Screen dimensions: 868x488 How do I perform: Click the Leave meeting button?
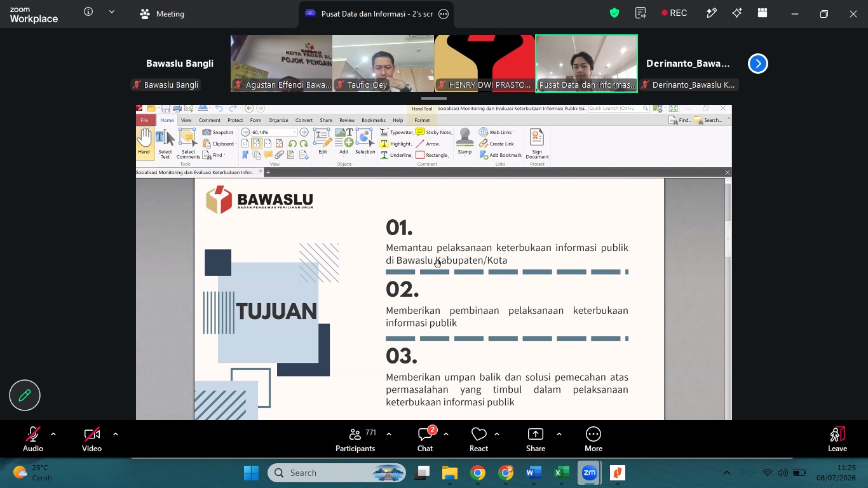point(837,438)
